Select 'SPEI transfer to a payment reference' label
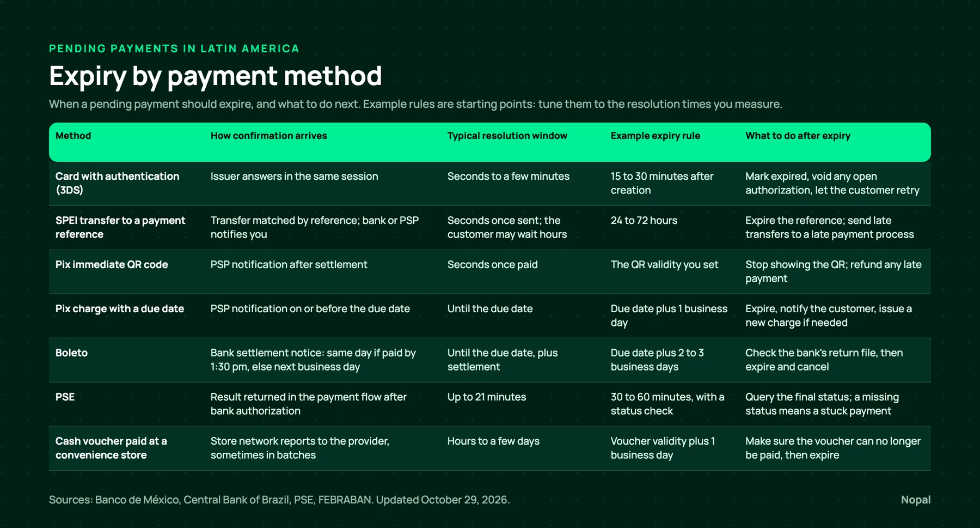 (x=120, y=227)
